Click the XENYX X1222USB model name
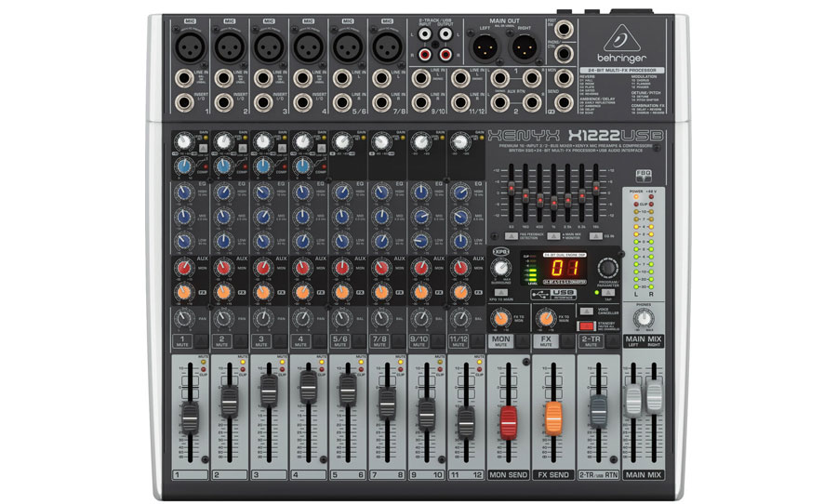This screenshot has width=837, height=504. (x=575, y=135)
